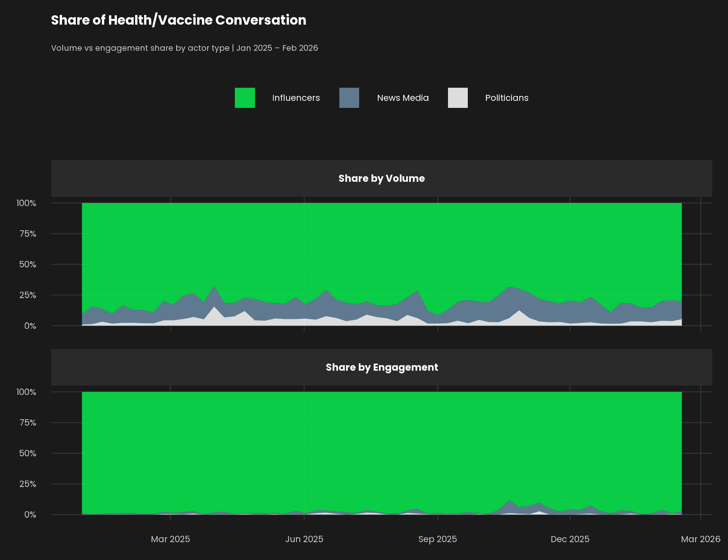Click the Share by Volume panel header
Image resolution: width=728 pixels, height=560 pixels.
382,178
